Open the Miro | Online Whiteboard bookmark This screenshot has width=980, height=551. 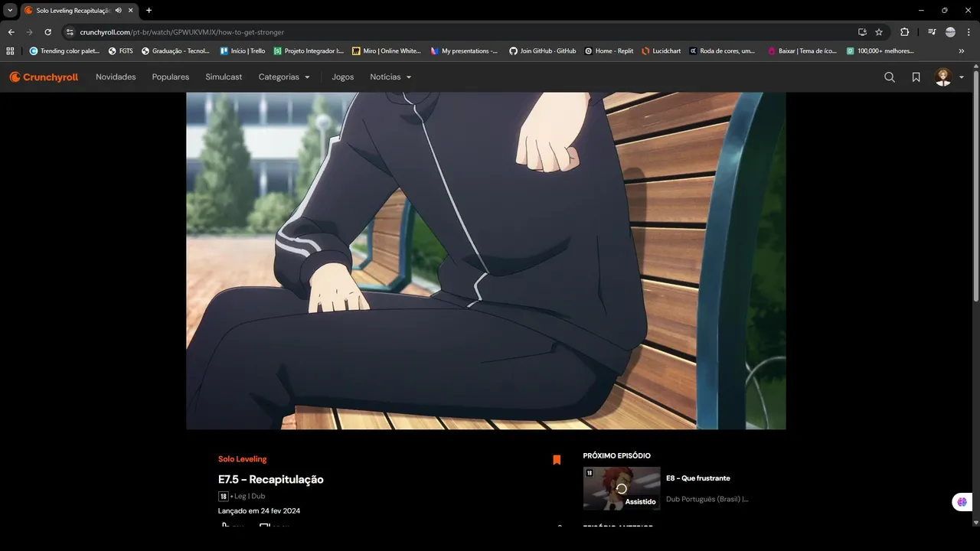(x=387, y=51)
